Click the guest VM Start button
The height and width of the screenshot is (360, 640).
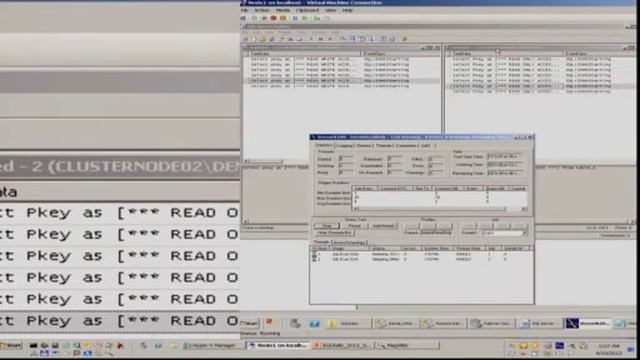click(x=249, y=323)
